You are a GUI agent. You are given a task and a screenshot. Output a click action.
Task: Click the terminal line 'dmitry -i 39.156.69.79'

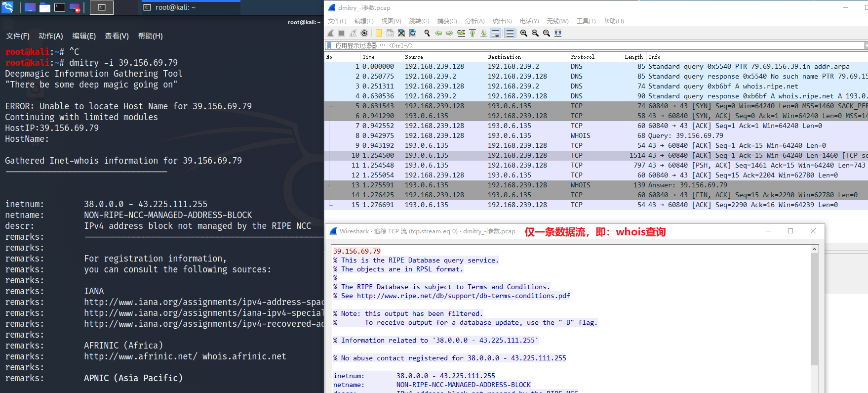click(x=123, y=63)
